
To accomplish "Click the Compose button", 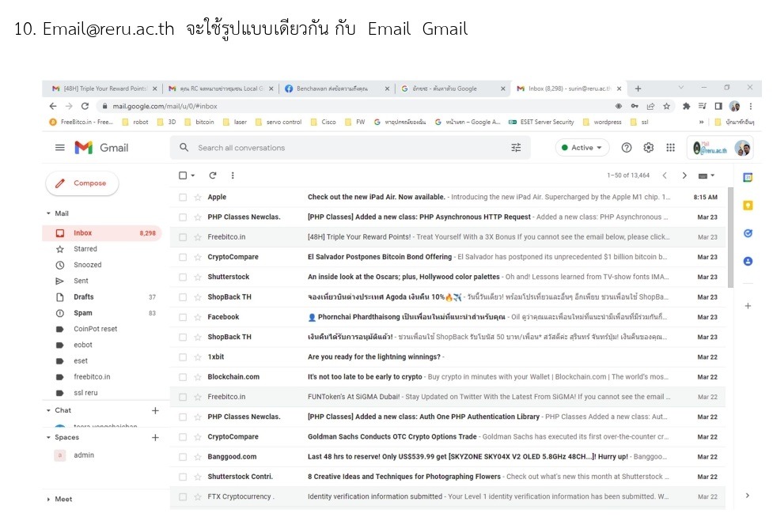I will click(82, 183).
